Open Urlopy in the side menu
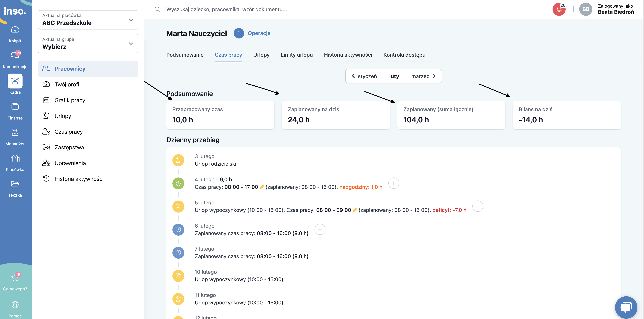 (x=88, y=116)
